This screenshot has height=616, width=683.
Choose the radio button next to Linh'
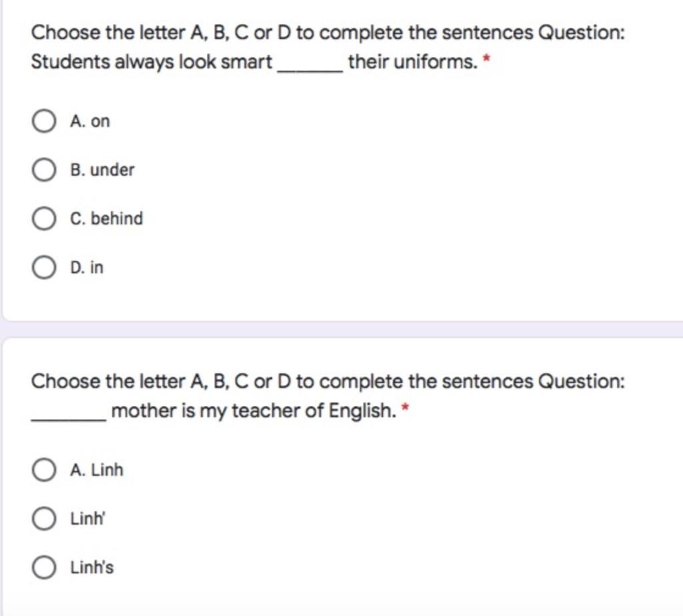point(43,519)
